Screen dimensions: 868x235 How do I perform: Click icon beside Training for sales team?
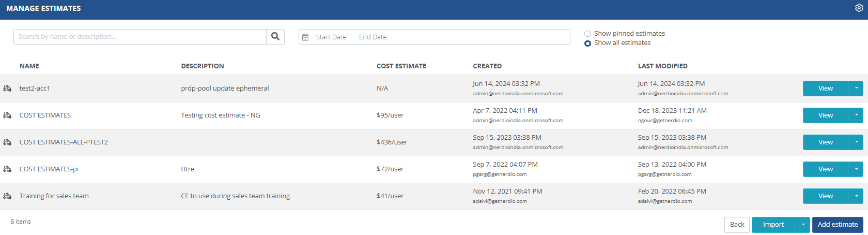(7, 196)
